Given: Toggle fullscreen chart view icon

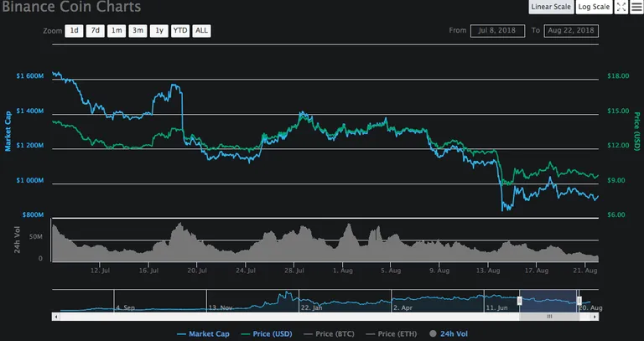Looking at the screenshot, I should (621, 7).
